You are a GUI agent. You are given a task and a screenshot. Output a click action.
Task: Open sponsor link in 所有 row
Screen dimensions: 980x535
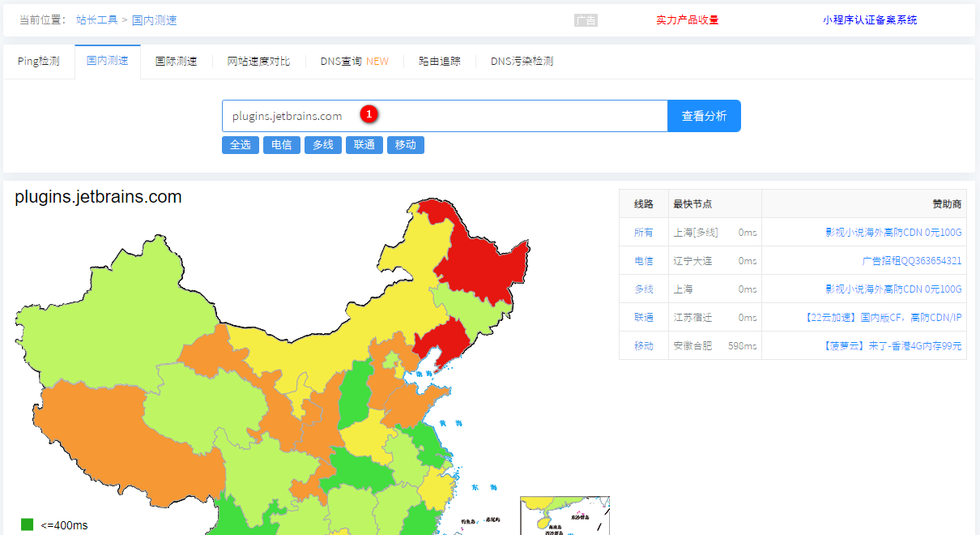tap(893, 233)
